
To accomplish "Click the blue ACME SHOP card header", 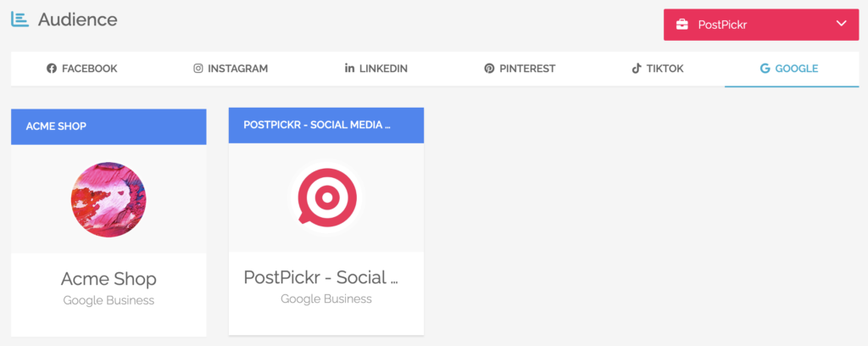I will pos(108,126).
